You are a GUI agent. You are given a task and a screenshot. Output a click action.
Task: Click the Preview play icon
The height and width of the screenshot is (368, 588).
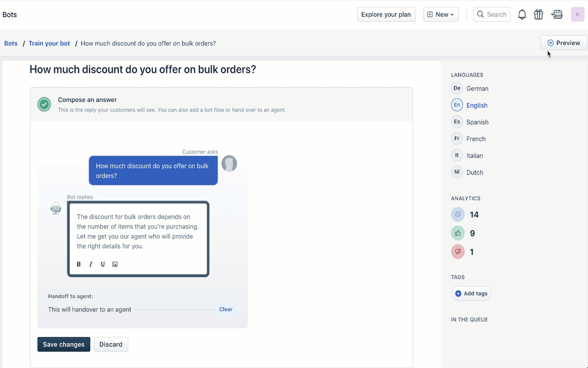pyautogui.click(x=550, y=42)
